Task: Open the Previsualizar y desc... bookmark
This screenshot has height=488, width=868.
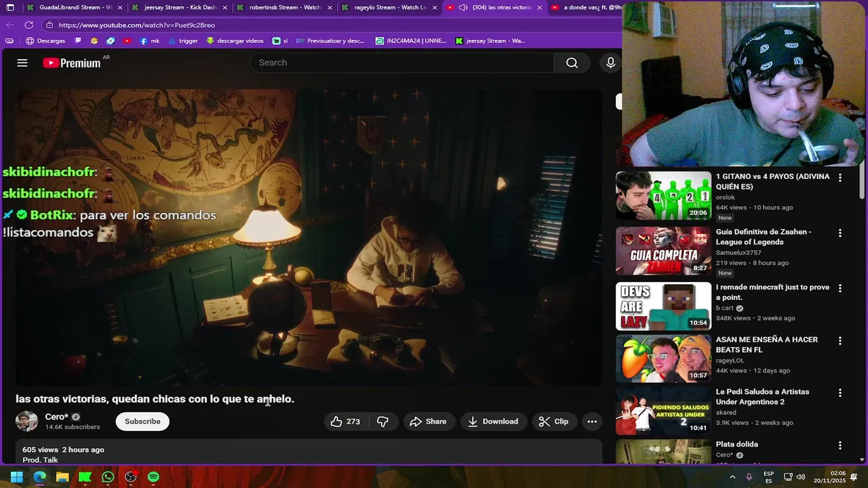Action: pos(330,41)
